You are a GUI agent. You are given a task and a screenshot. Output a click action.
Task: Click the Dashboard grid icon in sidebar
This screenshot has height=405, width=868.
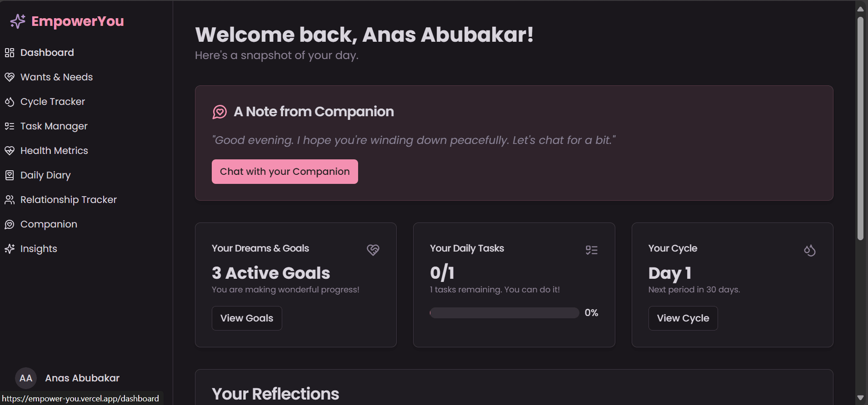[x=10, y=53]
